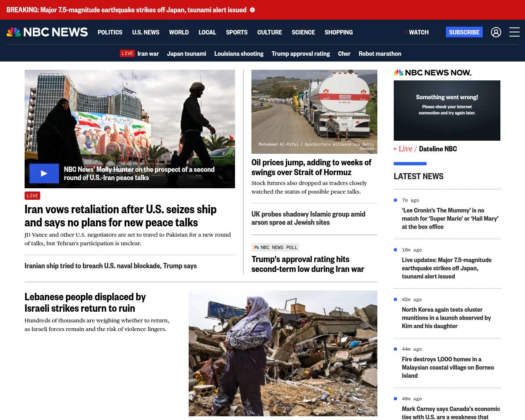Click the NBC News Poll tag
525x420 pixels.
[x=275, y=247]
